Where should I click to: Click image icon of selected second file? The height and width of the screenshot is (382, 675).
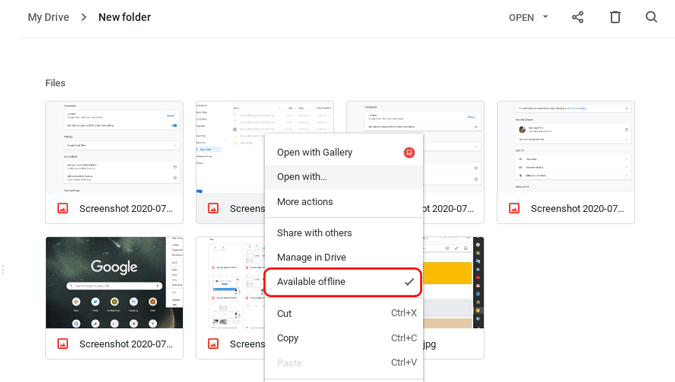coord(213,208)
